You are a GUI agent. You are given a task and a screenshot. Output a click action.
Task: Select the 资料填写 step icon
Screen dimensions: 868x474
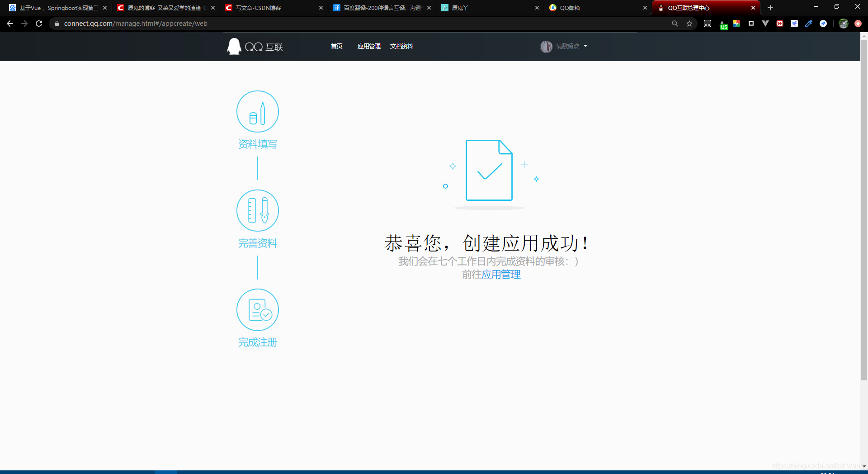(257, 111)
